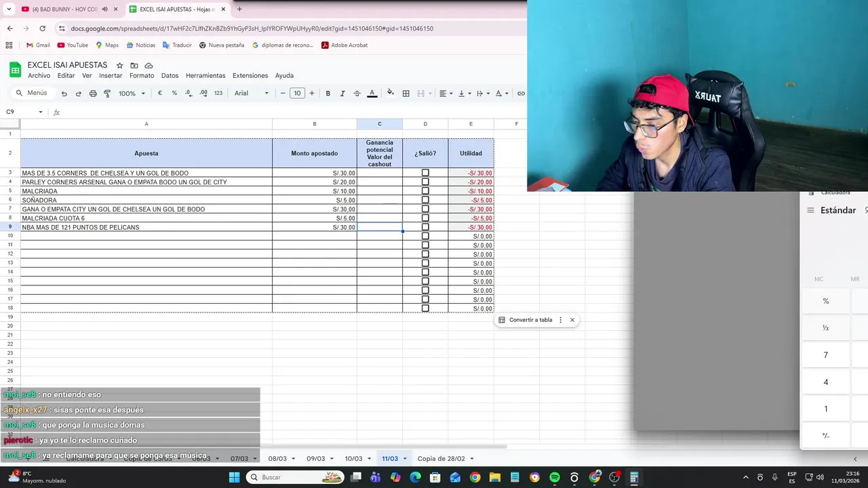Move the document using the folder icon
868x488 pixels.
tap(134, 65)
